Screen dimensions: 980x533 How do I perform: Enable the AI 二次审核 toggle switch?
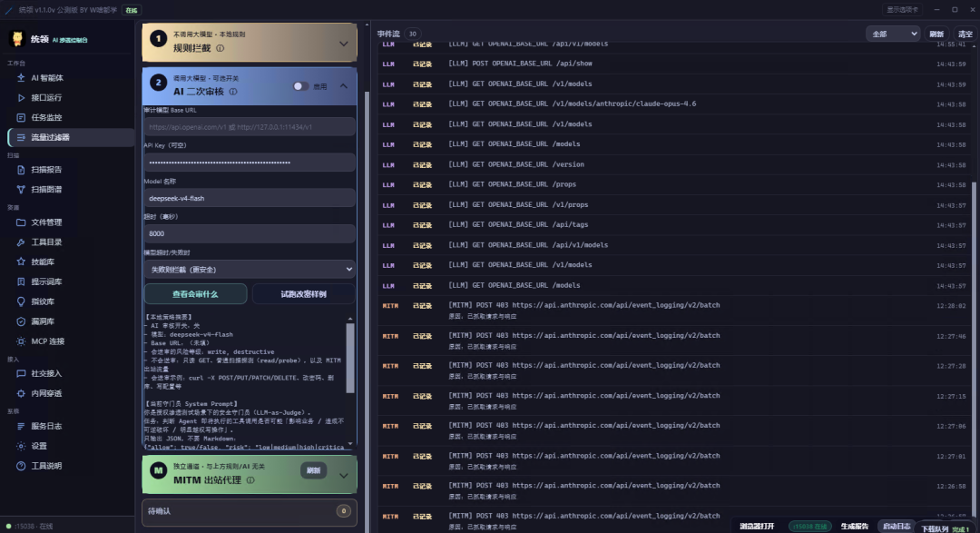pyautogui.click(x=300, y=86)
